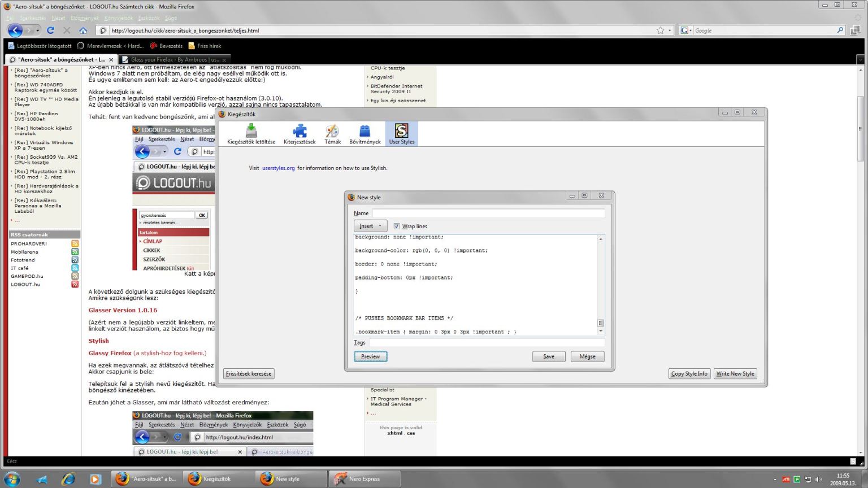Open the Súgó menu
The width and height of the screenshot is (868, 488).
(171, 18)
